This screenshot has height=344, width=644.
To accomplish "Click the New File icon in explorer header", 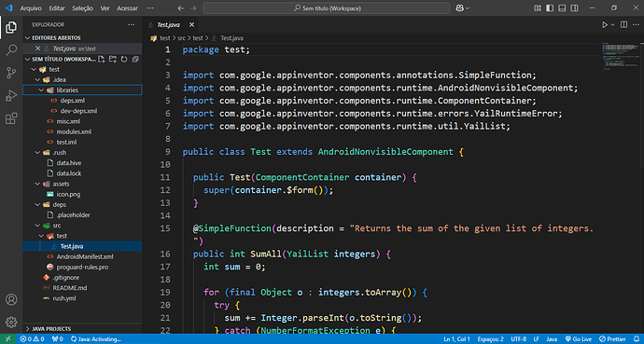I will [102, 59].
